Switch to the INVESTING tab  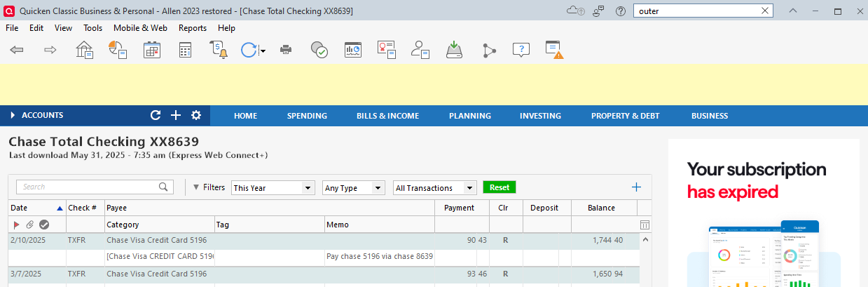540,116
